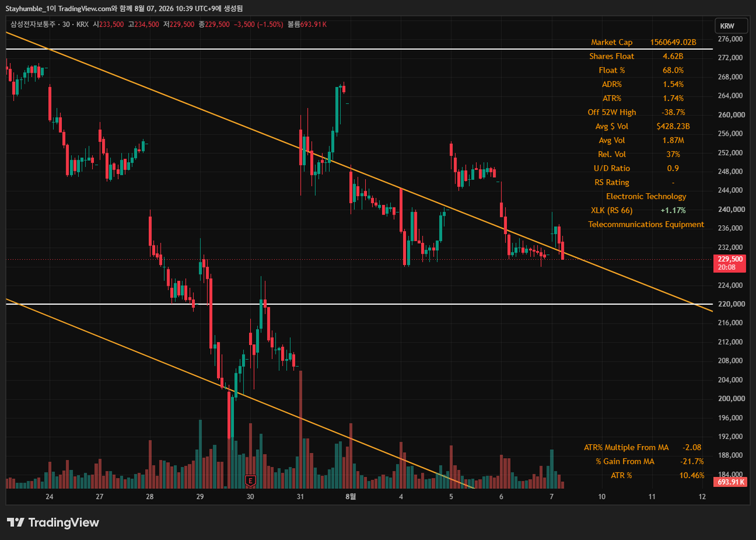Click the 8월 date axis label

coord(351,496)
